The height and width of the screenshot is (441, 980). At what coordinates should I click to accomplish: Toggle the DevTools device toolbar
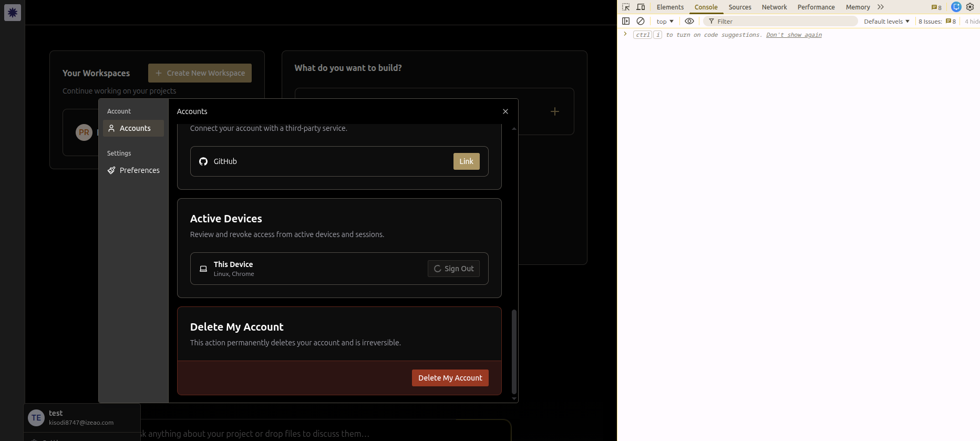pos(641,7)
